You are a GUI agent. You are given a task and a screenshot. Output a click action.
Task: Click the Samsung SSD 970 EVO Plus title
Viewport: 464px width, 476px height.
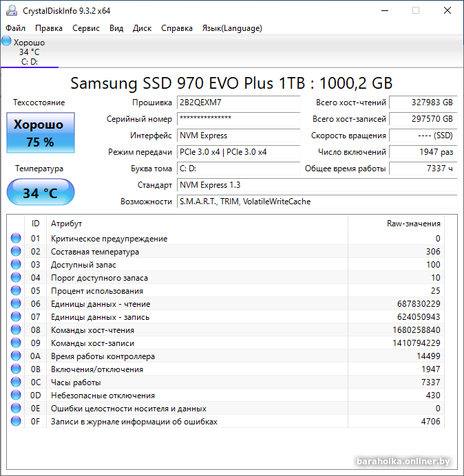231,83
